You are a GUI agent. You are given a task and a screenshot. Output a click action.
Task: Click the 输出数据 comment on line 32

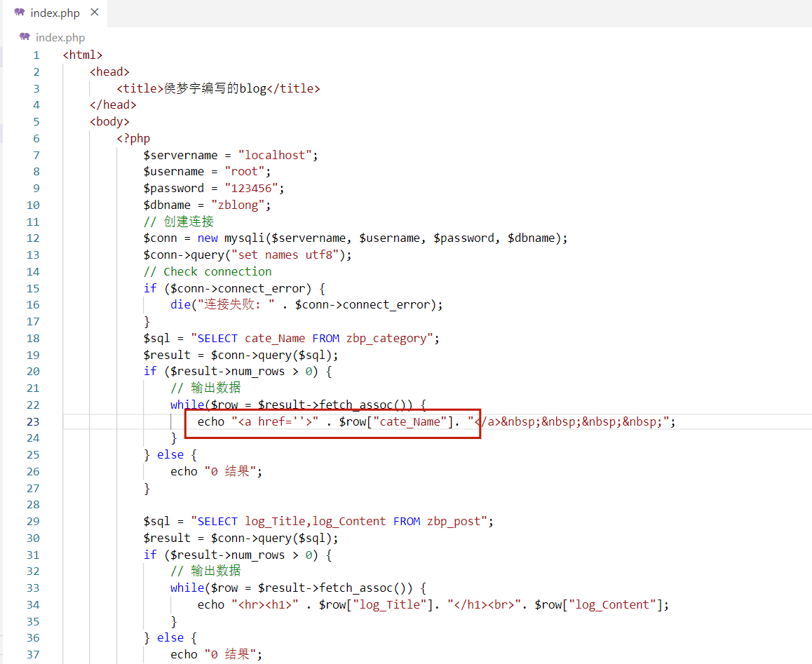(205, 571)
